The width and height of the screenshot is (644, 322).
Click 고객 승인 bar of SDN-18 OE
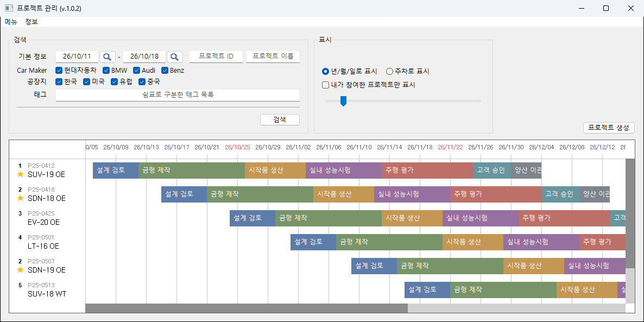tap(560, 194)
